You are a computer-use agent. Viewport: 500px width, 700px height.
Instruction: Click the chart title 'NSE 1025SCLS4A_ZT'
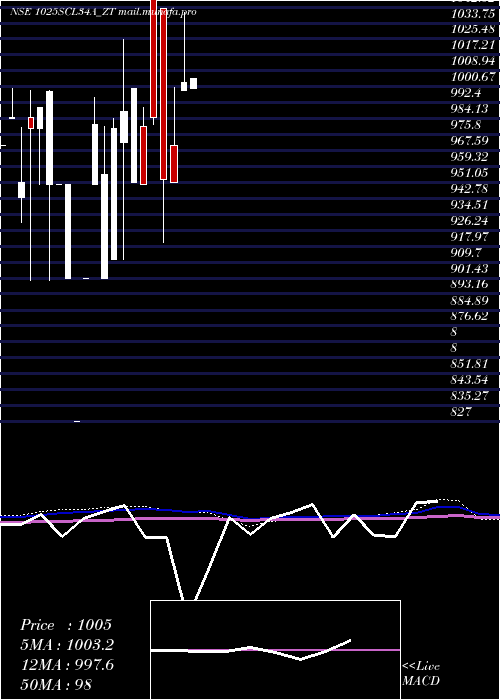tap(64, 12)
